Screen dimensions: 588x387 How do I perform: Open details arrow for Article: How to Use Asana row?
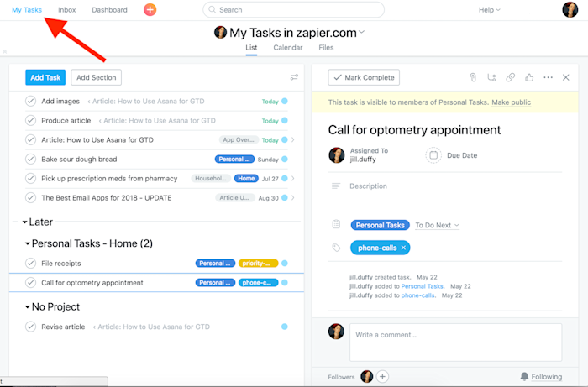pyautogui.click(x=293, y=139)
